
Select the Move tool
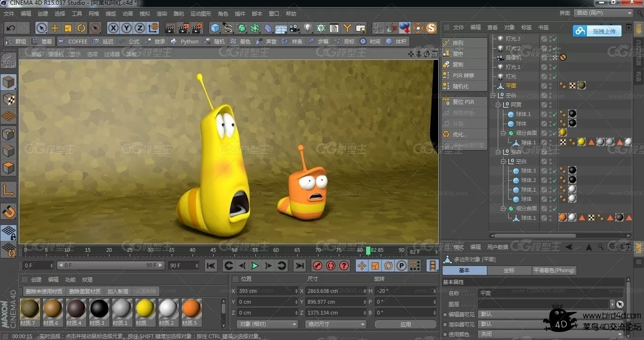tap(55, 28)
